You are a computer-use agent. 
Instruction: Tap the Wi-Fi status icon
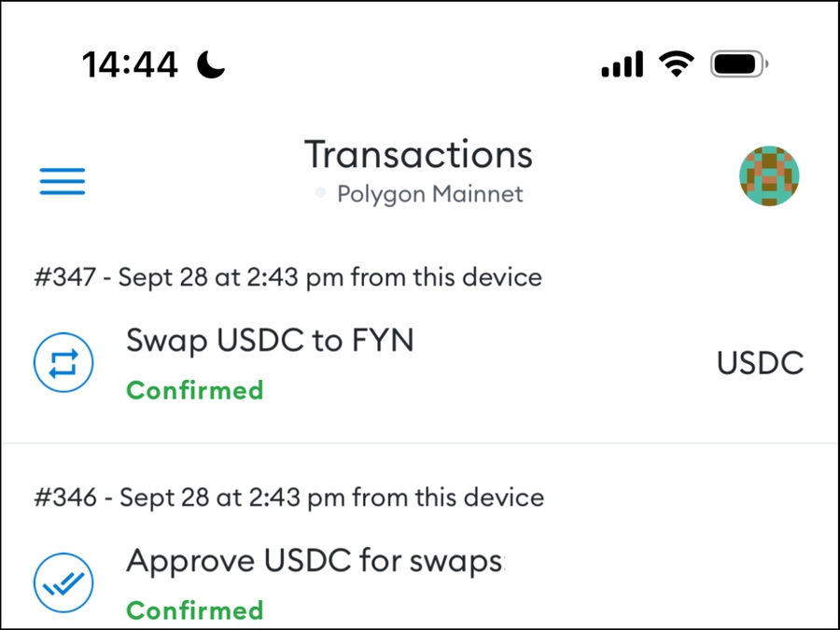click(x=675, y=64)
